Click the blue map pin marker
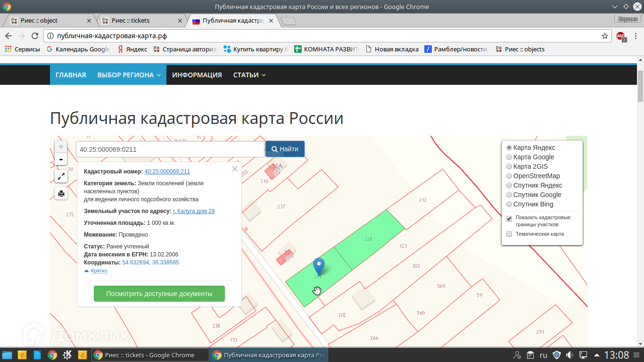The image size is (644, 362). tap(319, 267)
